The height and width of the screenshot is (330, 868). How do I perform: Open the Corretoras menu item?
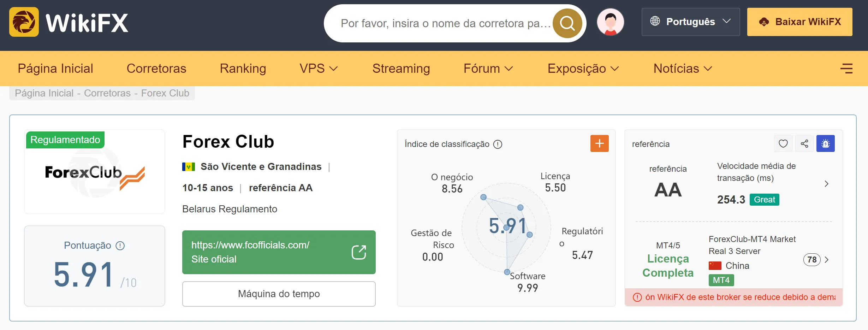pos(156,69)
